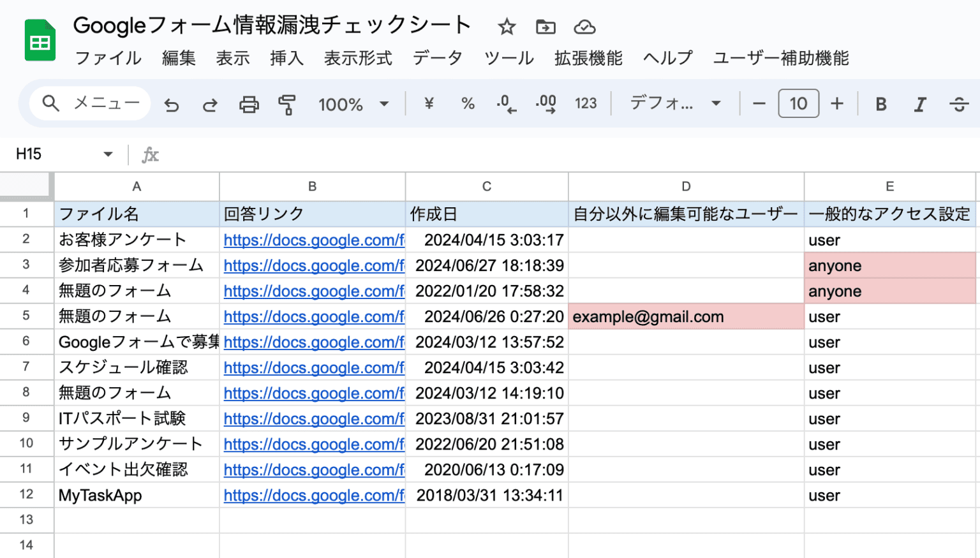Image resolution: width=980 pixels, height=558 pixels.
Task: Decrease decimal places
Action: click(x=506, y=103)
